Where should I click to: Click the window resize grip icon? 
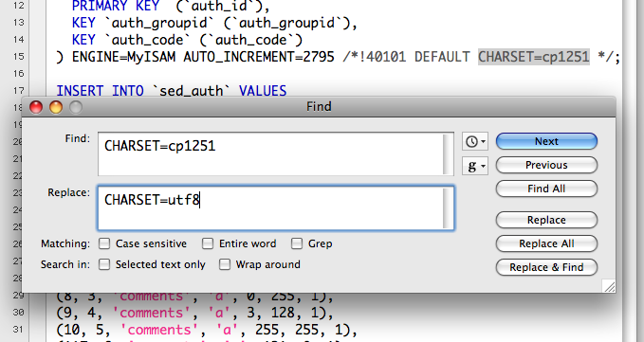(x=610, y=286)
